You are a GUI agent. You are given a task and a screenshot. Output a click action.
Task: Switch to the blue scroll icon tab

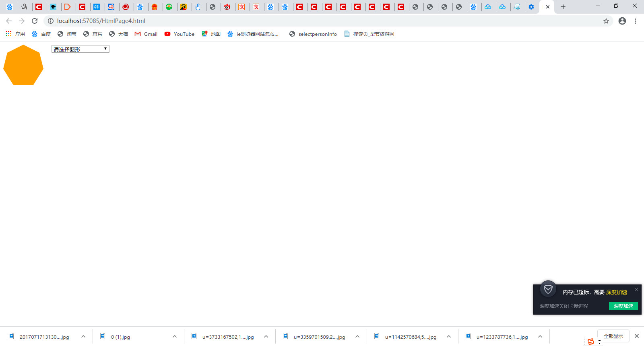click(x=517, y=7)
